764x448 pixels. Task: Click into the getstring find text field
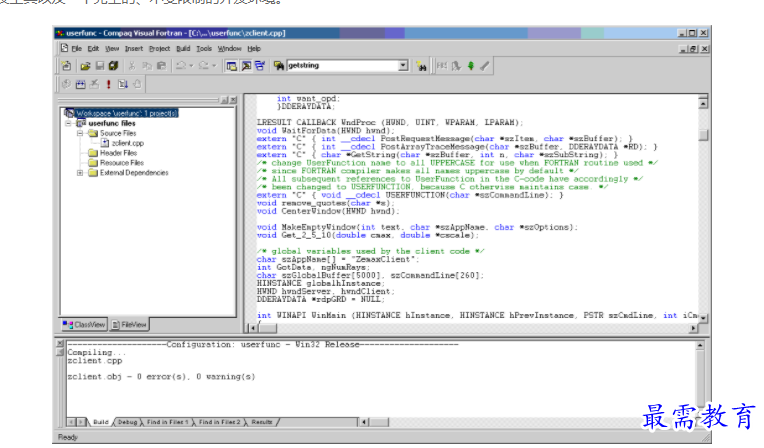click(343, 65)
